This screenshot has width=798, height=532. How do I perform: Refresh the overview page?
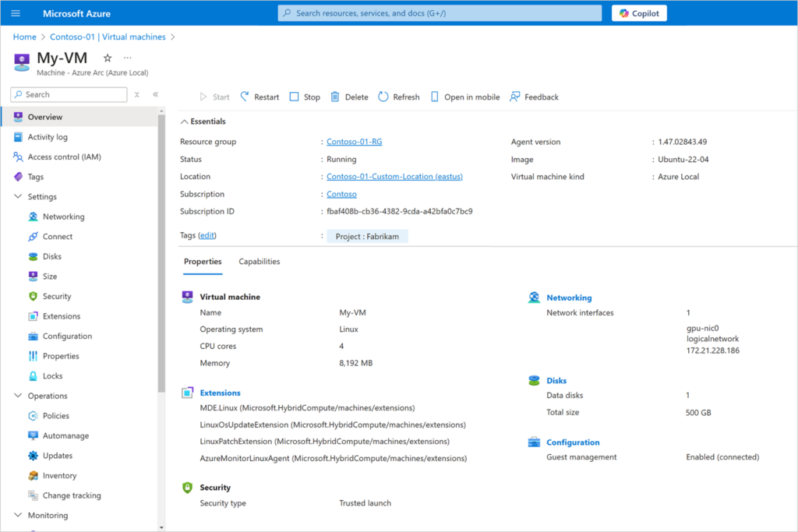click(399, 97)
